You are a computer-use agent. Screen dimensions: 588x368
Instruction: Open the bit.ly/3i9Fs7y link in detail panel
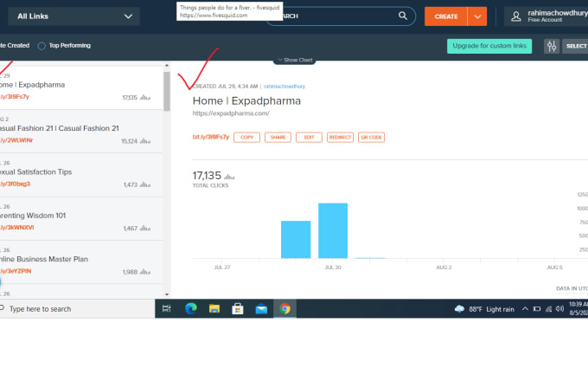pos(211,137)
